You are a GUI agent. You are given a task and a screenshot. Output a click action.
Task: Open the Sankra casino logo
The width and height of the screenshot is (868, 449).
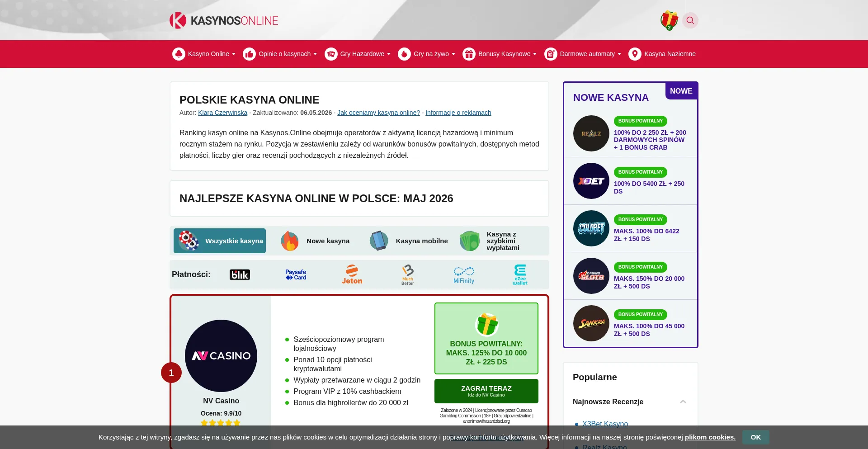click(591, 323)
